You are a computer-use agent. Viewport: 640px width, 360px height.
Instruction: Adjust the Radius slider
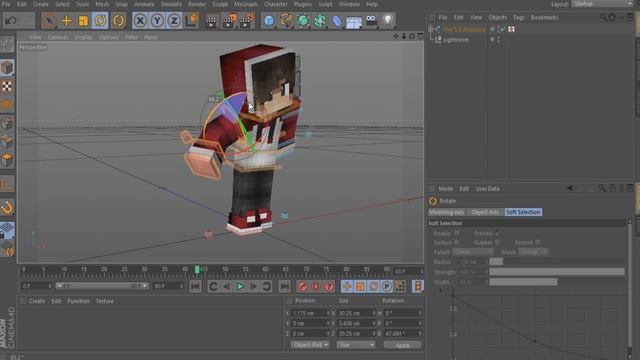(557, 262)
